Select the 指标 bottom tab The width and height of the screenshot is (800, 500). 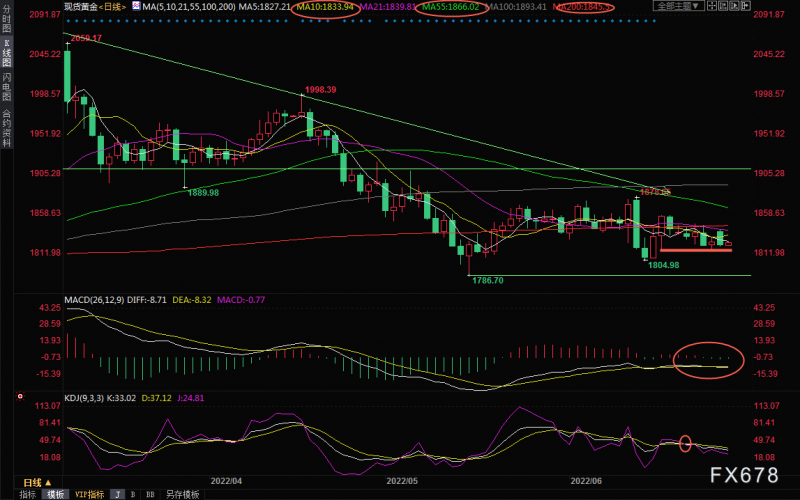tap(28, 494)
